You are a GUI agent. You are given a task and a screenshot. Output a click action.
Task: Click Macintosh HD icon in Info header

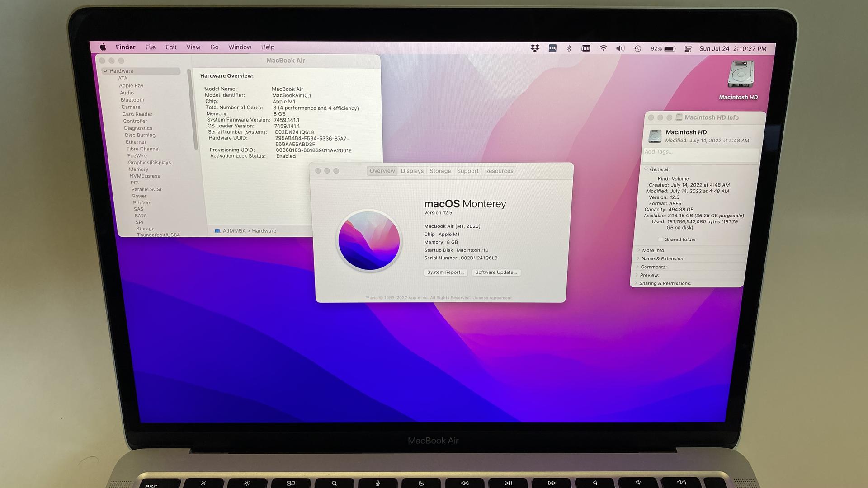(x=655, y=136)
